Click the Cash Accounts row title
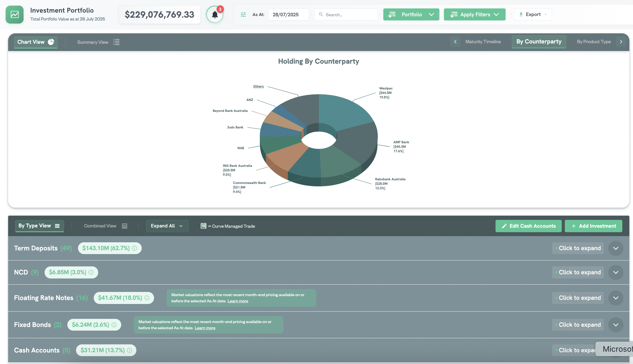The image size is (633, 364). pyautogui.click(x=37, y=350)
